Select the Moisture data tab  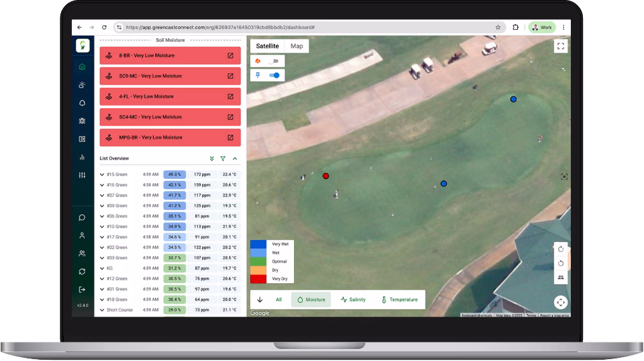click(x=311, y=300)
